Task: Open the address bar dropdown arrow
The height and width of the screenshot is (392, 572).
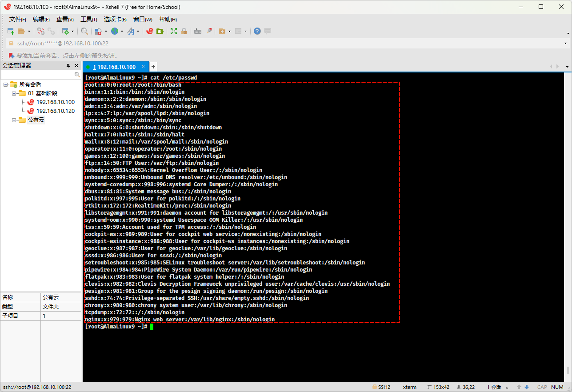Action: pyautogui.click(x=565, y=44)
